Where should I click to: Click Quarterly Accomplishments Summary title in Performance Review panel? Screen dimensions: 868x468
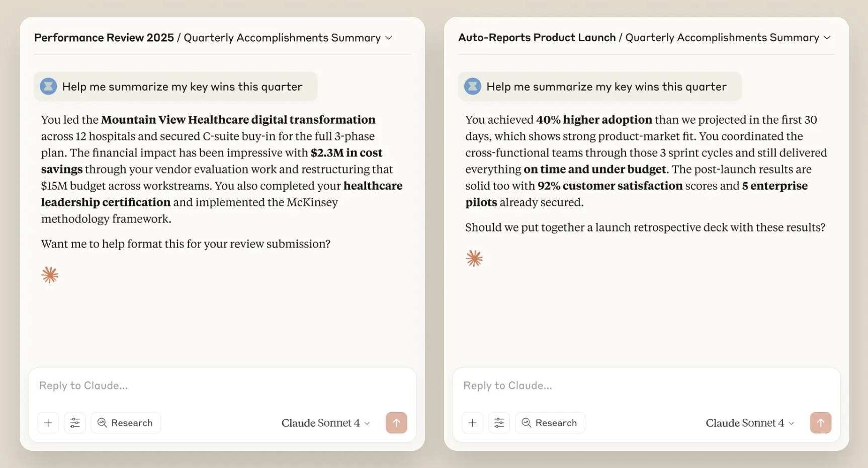pyautogui.click(x=282, y=38)
